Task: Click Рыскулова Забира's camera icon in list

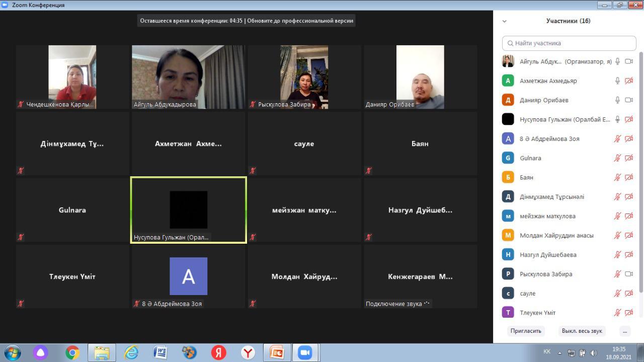Action: 628,274
